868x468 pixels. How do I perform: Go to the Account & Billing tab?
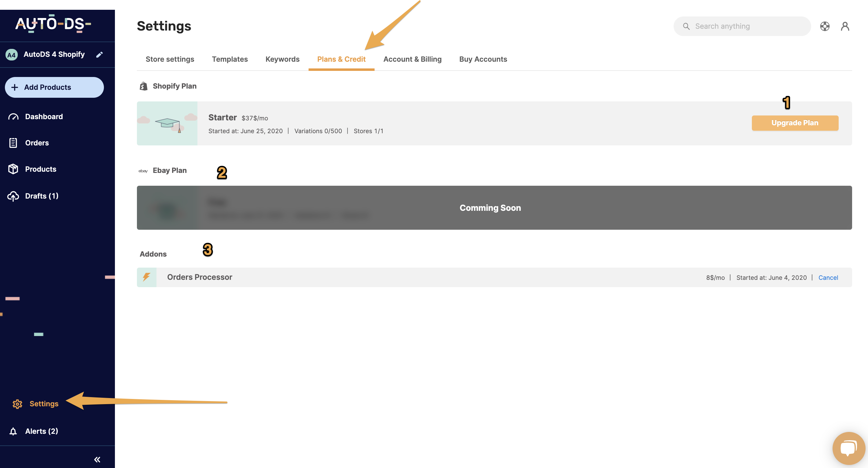(412, 59)
